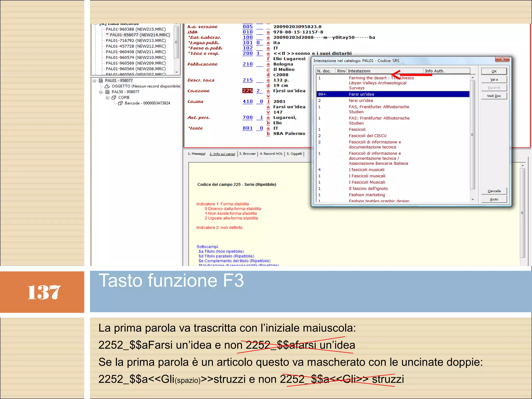532x399 pixels.
Task: Click field tag 210 link
Action: (x=248, y=64)
